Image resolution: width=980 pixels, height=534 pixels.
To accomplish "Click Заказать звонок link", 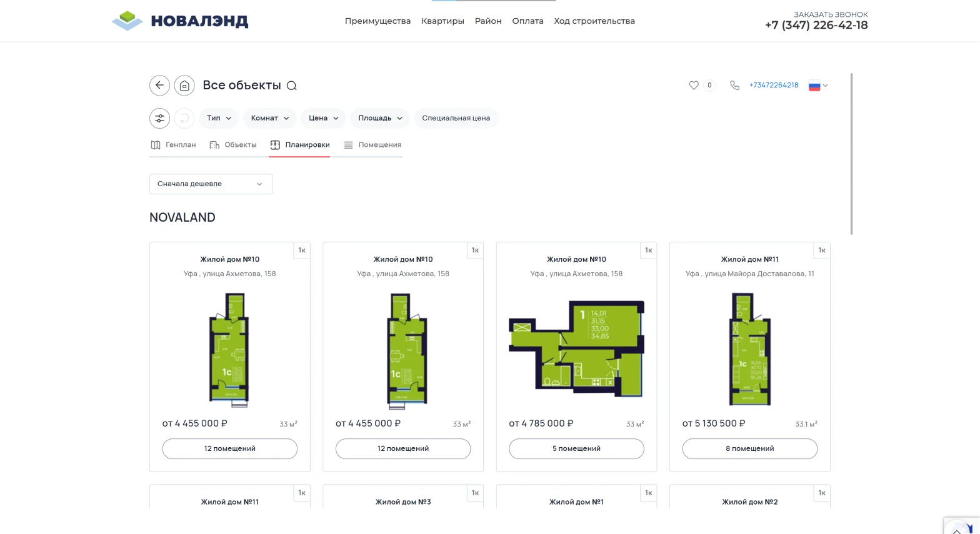I will [x=831, y=14].
